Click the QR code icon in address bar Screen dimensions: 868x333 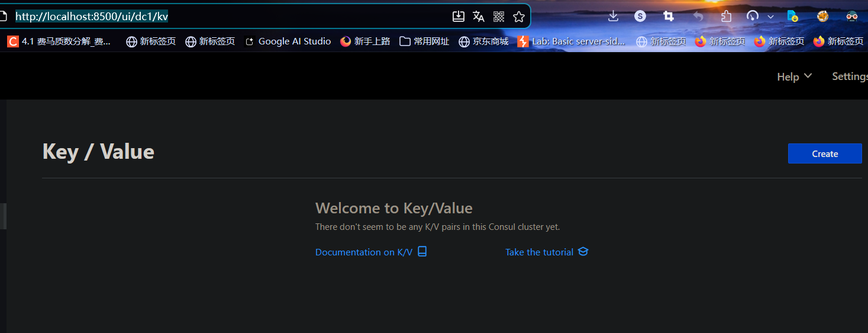[499, 17]
